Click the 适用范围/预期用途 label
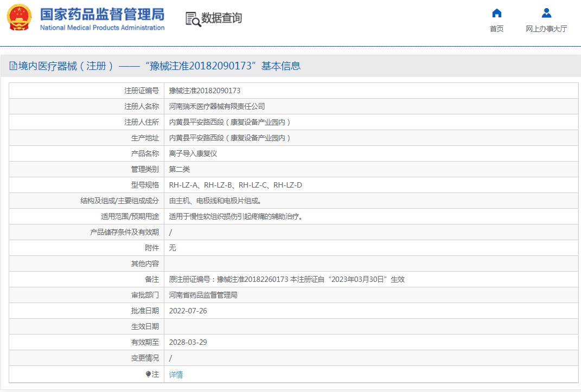 click(x=130, y=216)
